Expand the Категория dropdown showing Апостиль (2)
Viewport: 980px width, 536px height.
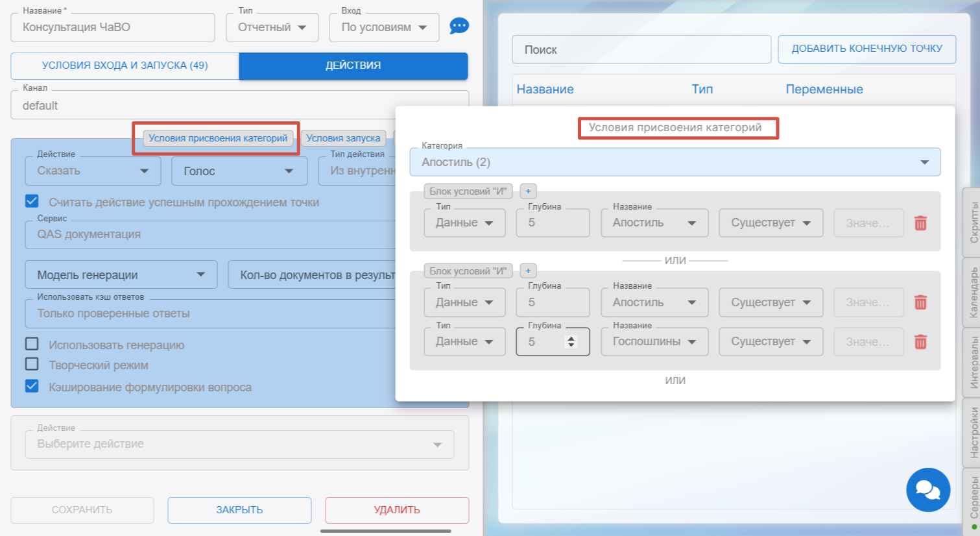point(675,162)
